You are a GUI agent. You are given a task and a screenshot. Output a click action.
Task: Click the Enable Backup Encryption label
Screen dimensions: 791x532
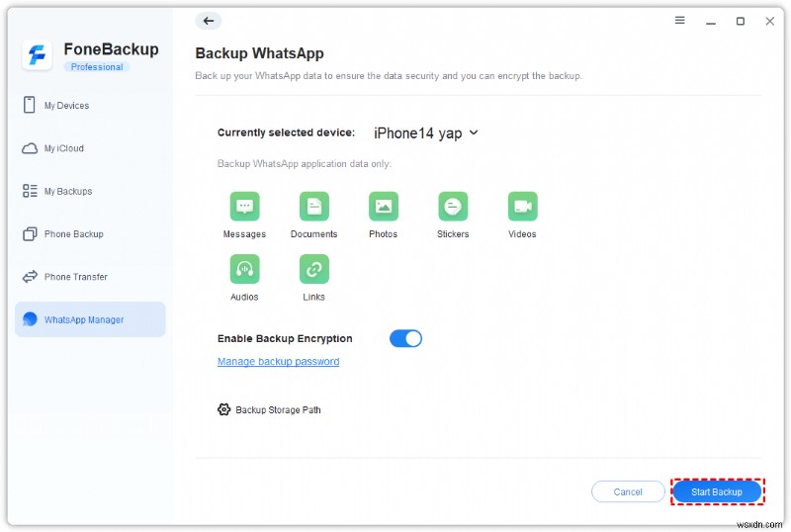click(285, 339)
